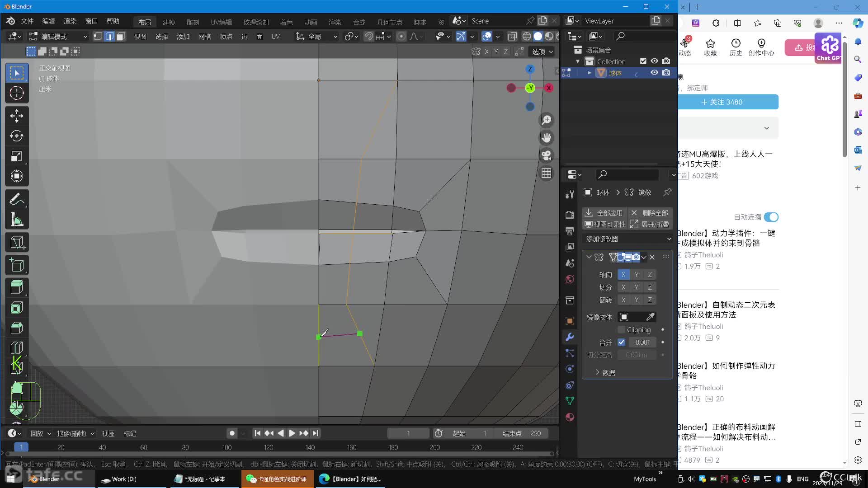
Task: Click the 合并 distance 0.001 field
Action: tap(642, 342)
